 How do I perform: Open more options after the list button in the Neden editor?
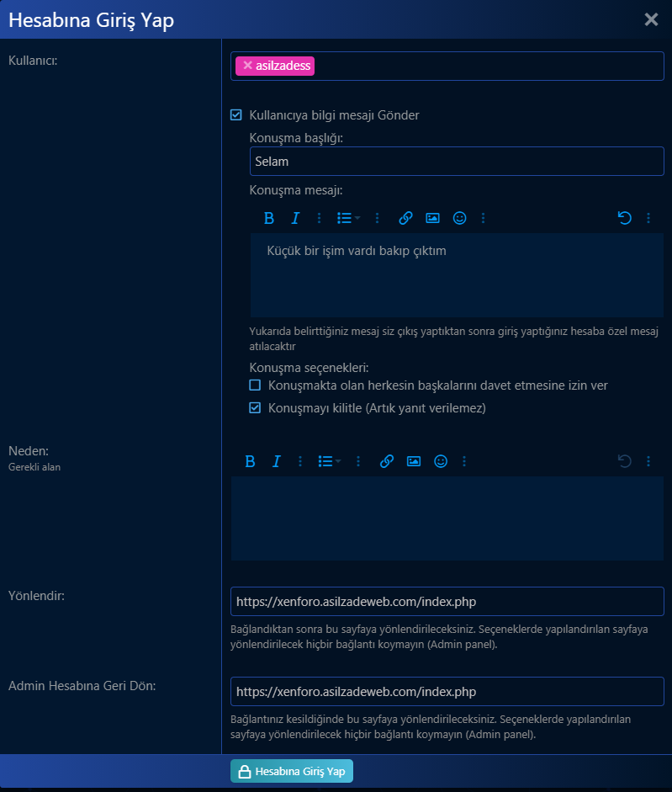pyautogui.click(x=358, y=461)
